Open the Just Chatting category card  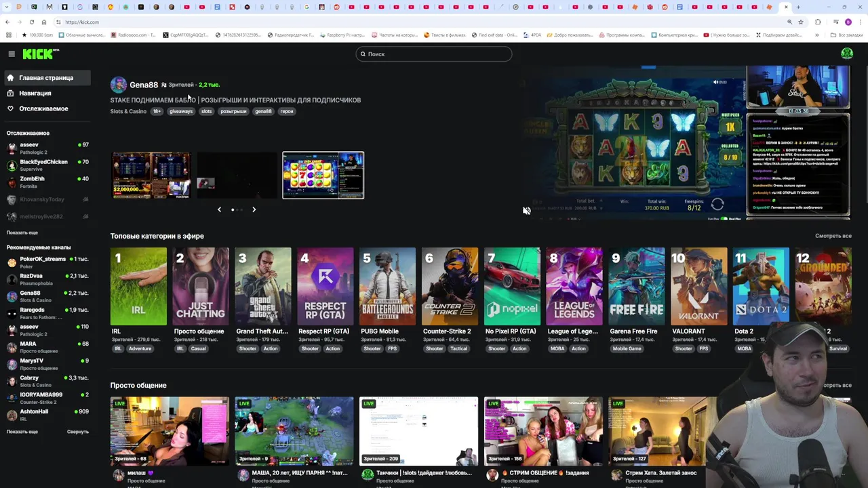tap(201, 286)
